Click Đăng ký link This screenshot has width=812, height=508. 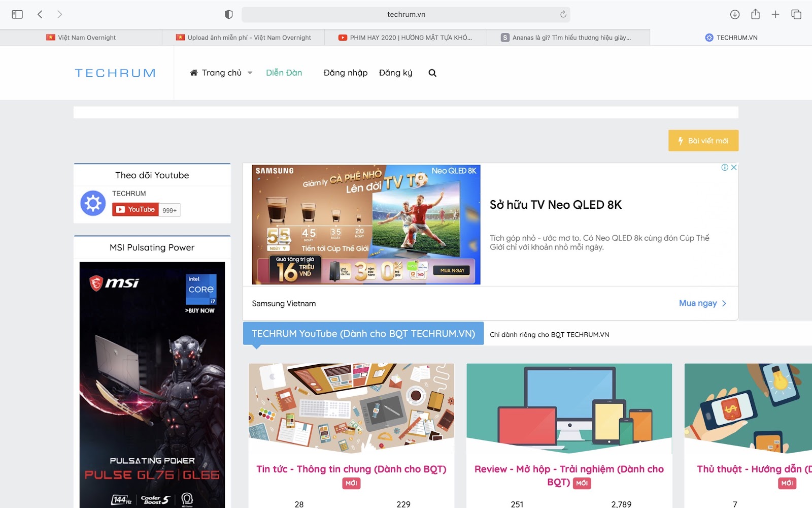click(x=396, y=73)
